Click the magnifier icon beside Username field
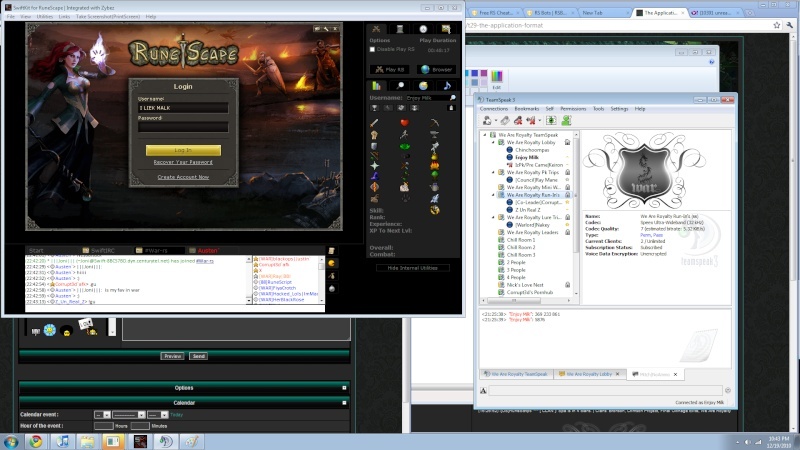Image resolution: width=800 pixels, height=450 pixels. [452, 97]
